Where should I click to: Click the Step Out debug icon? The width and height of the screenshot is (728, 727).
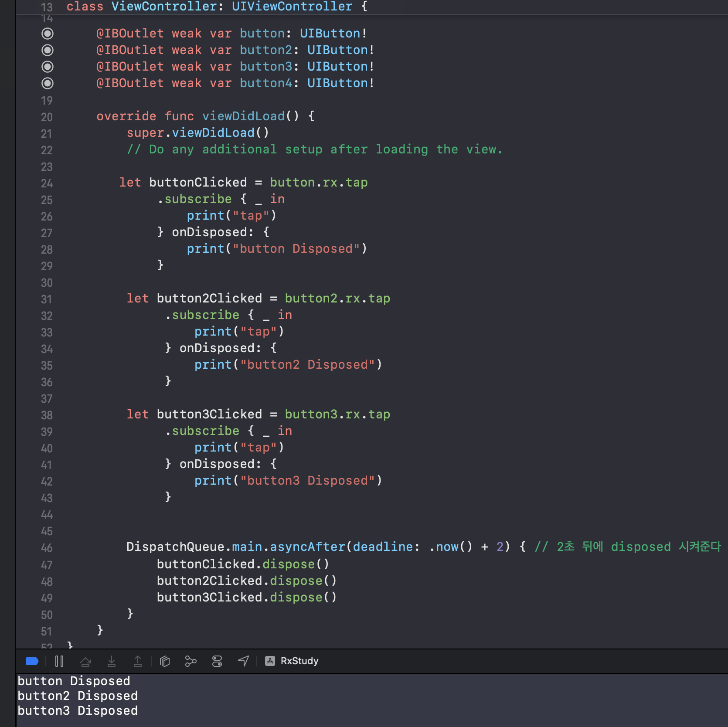pyautogui.click(x=138, y=661)
